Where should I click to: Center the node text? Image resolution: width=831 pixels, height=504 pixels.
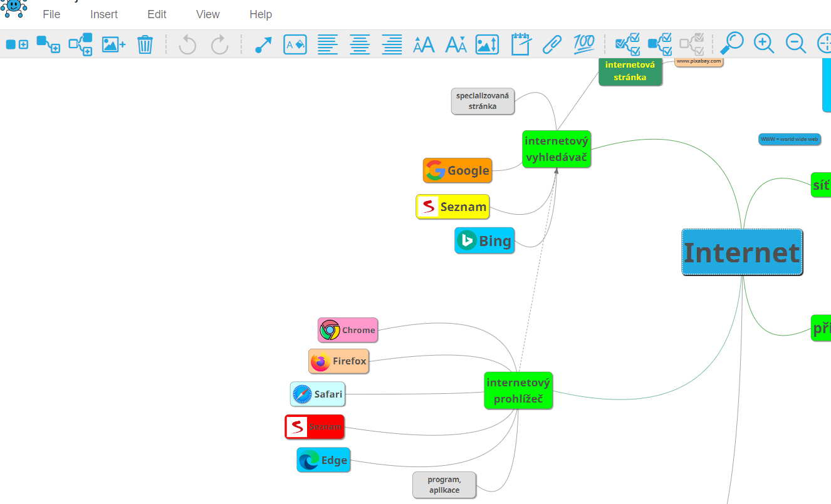(x=360, y=44)
